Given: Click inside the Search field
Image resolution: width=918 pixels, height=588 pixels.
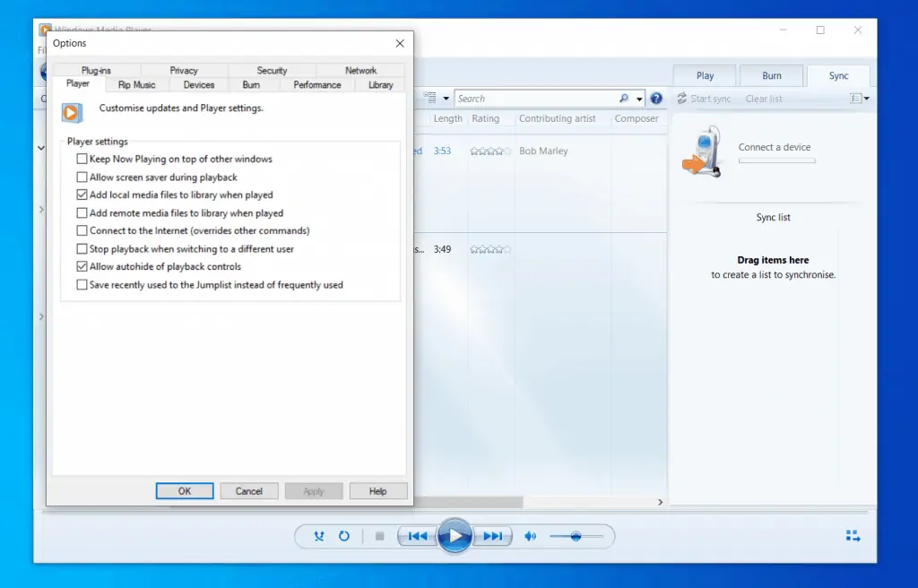Looking at the screenshot, I should point(538,98).
